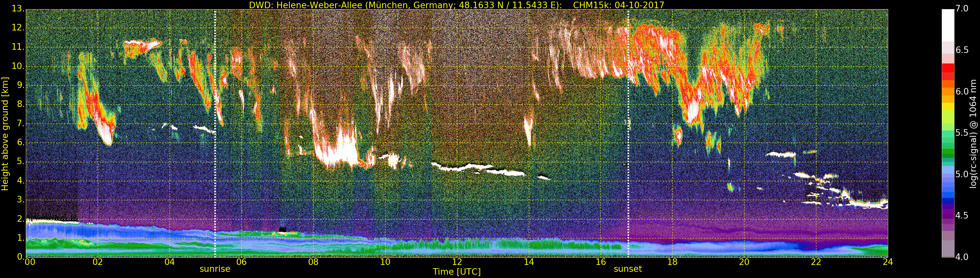Click the 'sunrise' label below the time axis
The height and width of the screenshot is (278, 980).
point(215,269)
